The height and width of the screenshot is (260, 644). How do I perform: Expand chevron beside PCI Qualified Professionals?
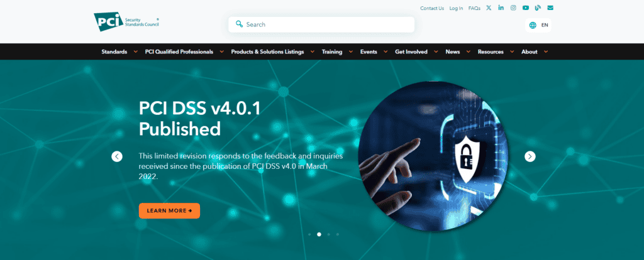(222, 52)
